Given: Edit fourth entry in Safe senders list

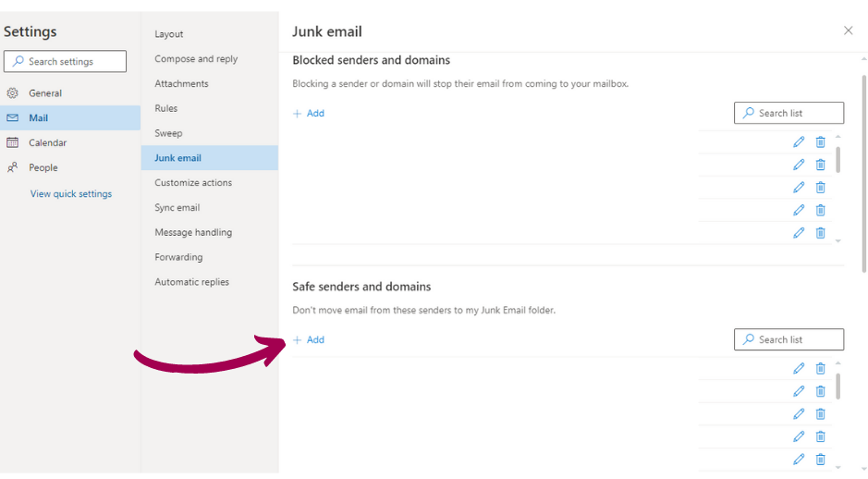Looking at the screenshot, I should click(x=799, y=436).
